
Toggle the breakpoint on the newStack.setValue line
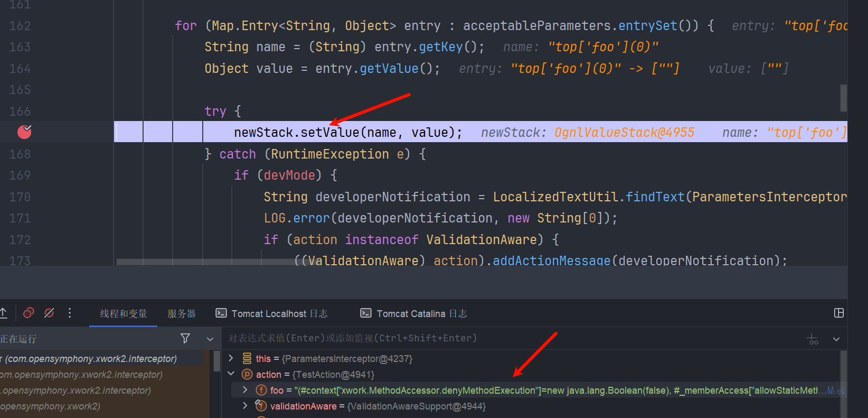coord(24,132)
